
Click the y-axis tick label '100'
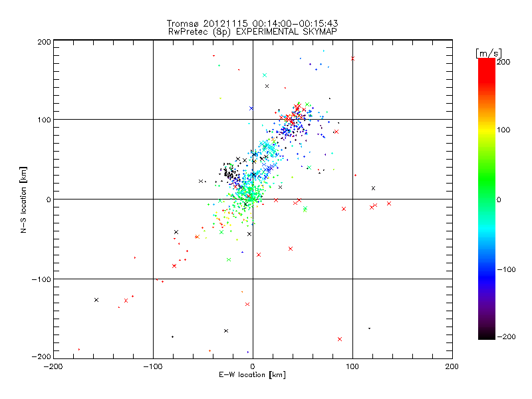pos(44,120)
